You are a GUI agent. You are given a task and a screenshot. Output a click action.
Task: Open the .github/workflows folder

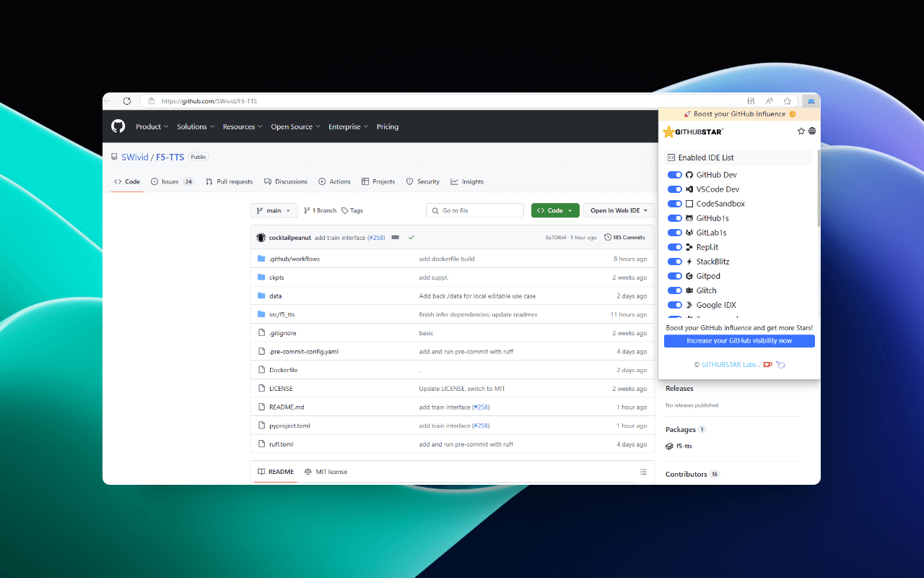tap(295, 259)
